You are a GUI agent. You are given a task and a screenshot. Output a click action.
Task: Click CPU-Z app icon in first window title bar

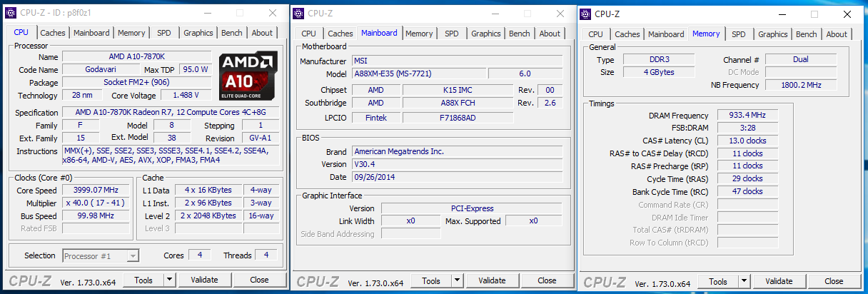coord(11,13)
